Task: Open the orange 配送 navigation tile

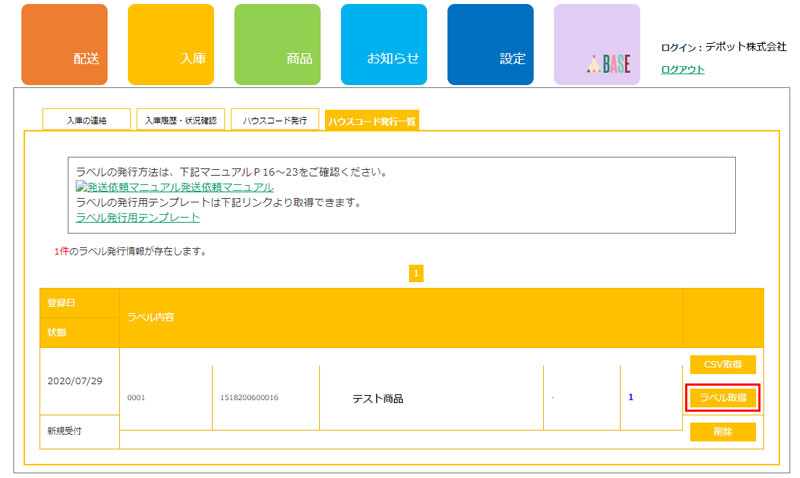Action: [x=64, y=45]
